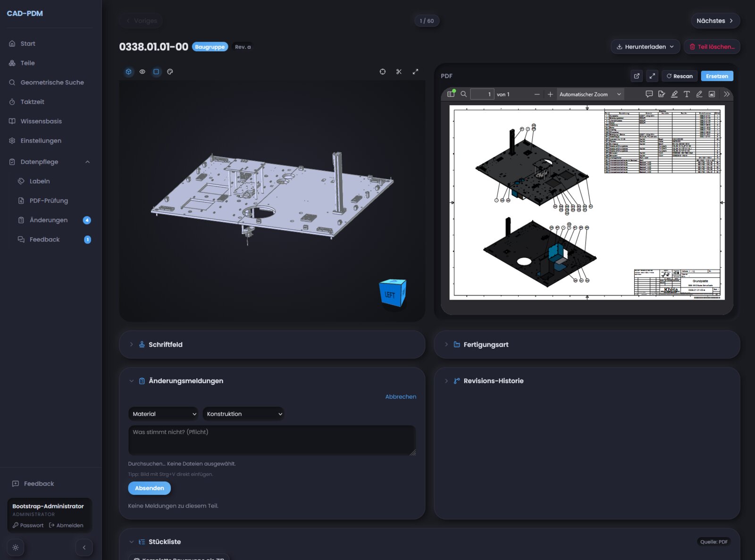
Task: Open the Automatischer Zoom dropdown
Action: [x=590, y=94]
